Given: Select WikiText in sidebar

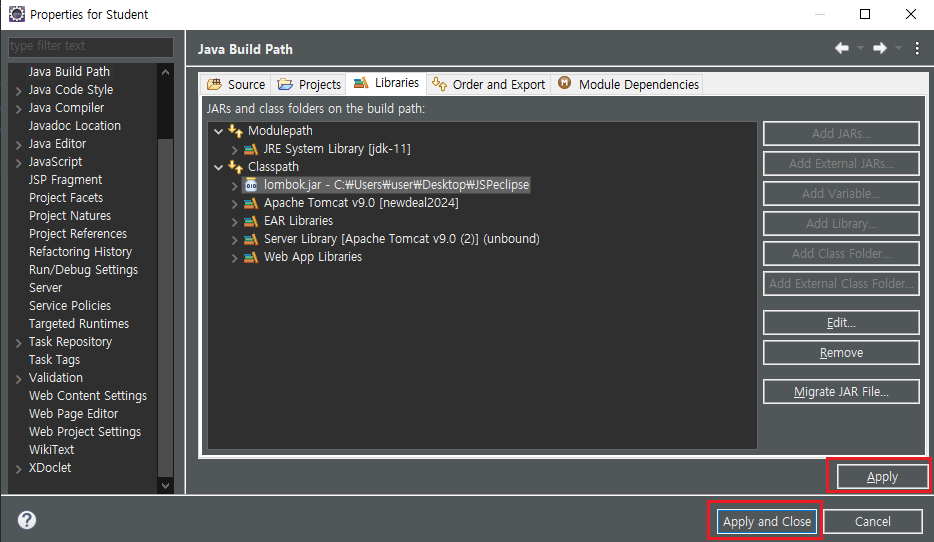Looking at the screenshot, I should tap(51, 450).
